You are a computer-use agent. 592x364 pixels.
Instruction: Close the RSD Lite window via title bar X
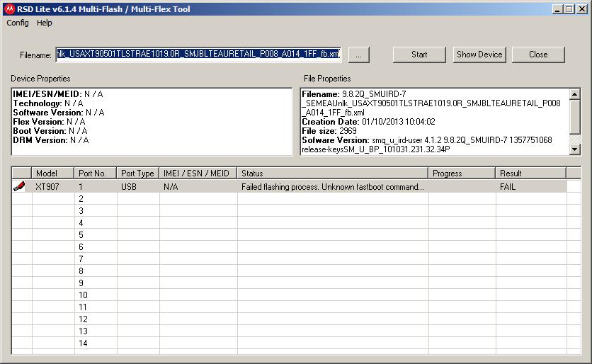pyautogui.click(x=582, y=9)
